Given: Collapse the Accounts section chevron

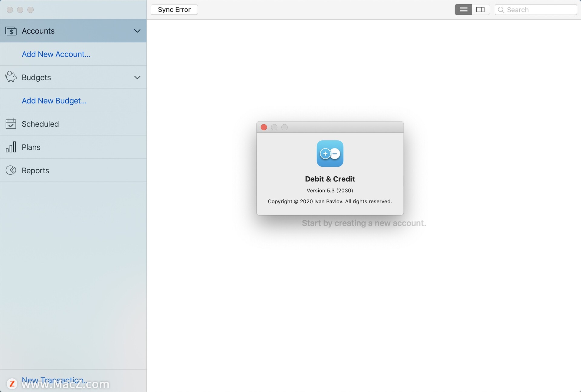Looking at the screenshot, I should pos(137,31).
